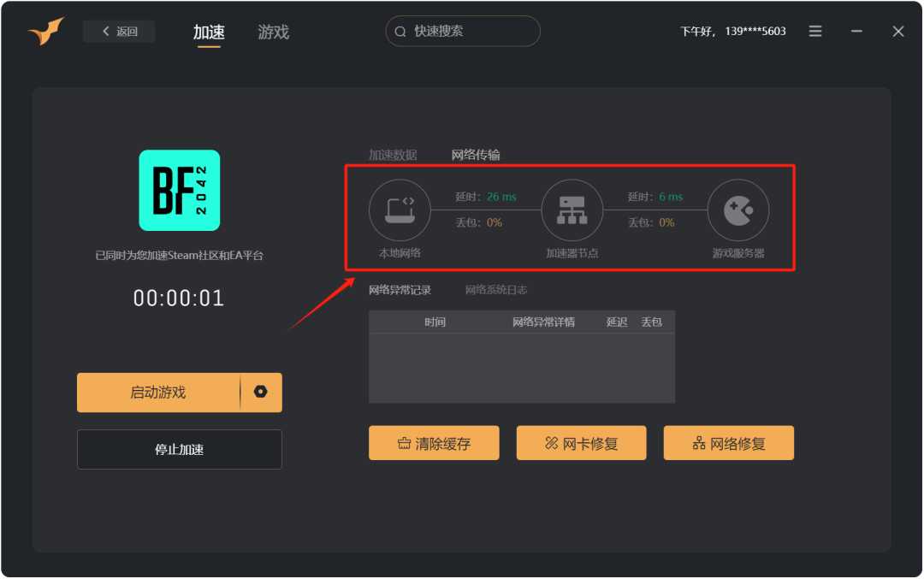Click the 丢包 column header
This screenshot has width=924, height=579.
coord(652,322)
